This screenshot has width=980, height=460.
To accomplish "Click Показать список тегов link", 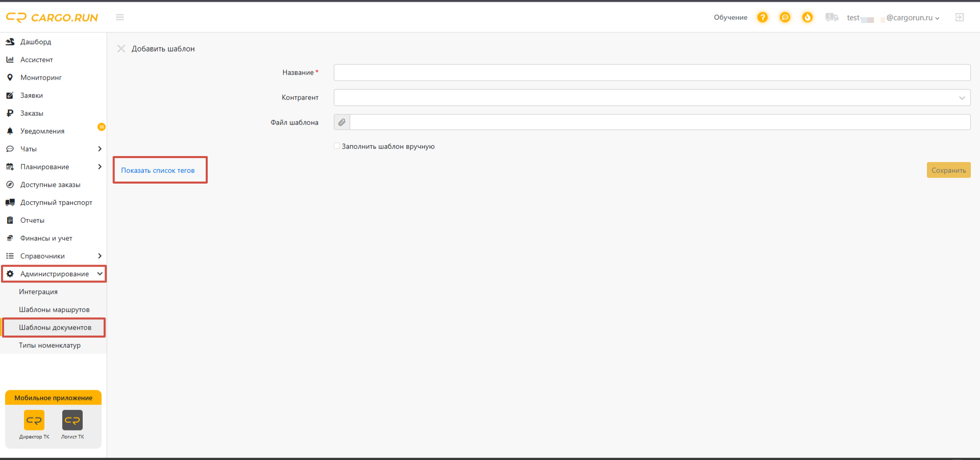I will pos(158,170).
